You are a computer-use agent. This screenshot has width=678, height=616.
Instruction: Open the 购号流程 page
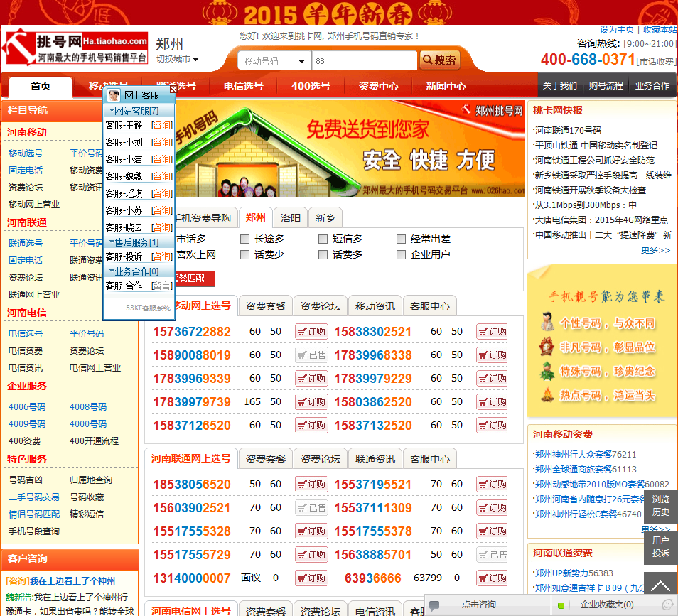coord(606,85)
